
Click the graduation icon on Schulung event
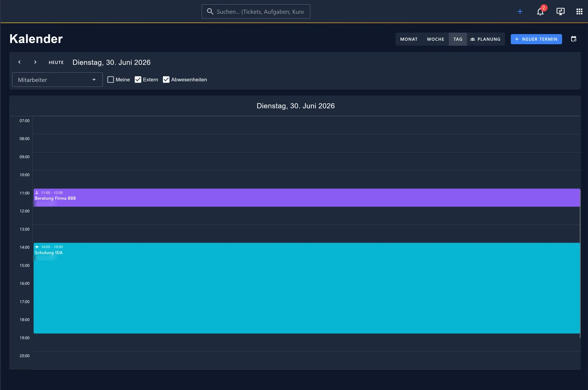coord(37,247)
